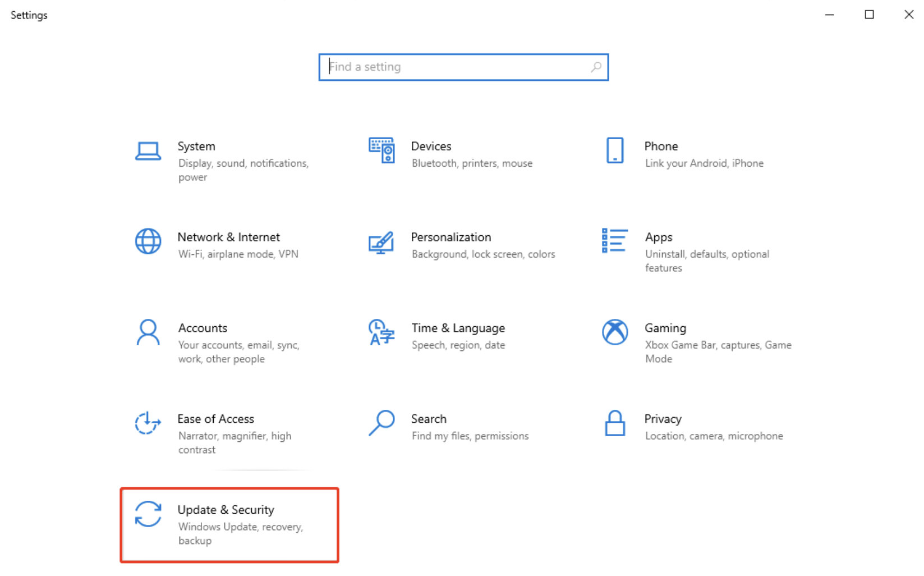Select the Privacy title
924x576 pixels.
pyautogui.click(x=663, y=419)
